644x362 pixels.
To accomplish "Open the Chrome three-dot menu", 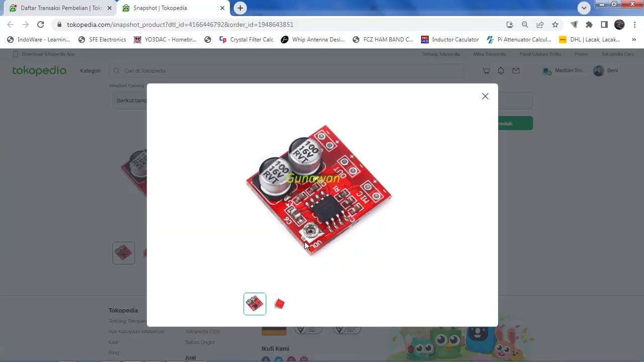I will pos(634,25).
